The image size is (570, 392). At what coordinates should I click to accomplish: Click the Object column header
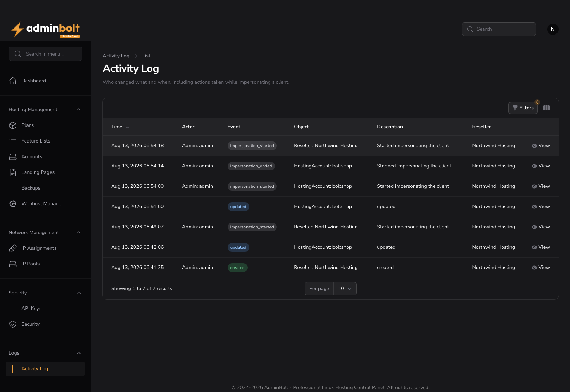[x=301, y=127]
